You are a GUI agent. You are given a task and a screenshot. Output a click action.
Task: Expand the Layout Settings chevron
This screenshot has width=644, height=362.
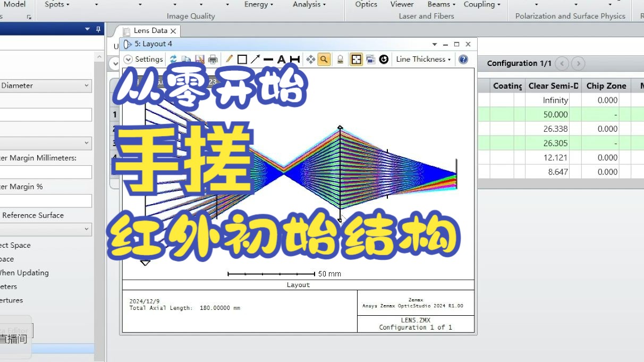point(128,59)
